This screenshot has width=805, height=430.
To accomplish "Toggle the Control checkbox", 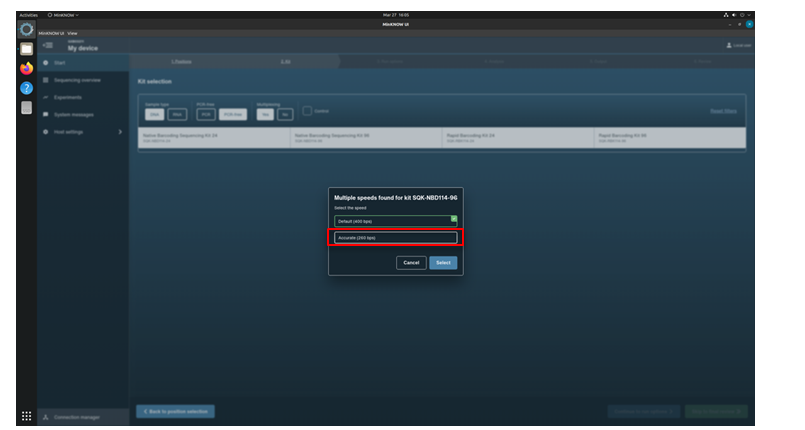I will pyautogui.click(x=308, y=111).
